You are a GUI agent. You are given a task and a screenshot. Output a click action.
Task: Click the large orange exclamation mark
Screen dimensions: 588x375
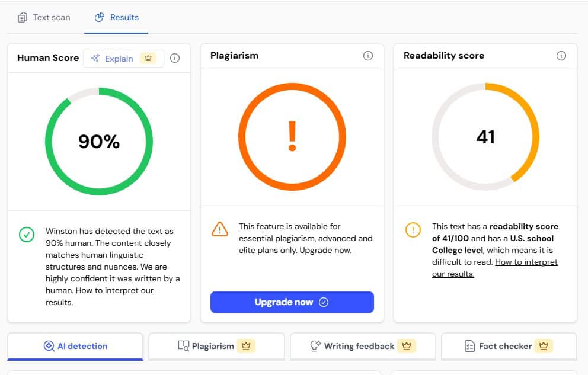tap(292, 136)
